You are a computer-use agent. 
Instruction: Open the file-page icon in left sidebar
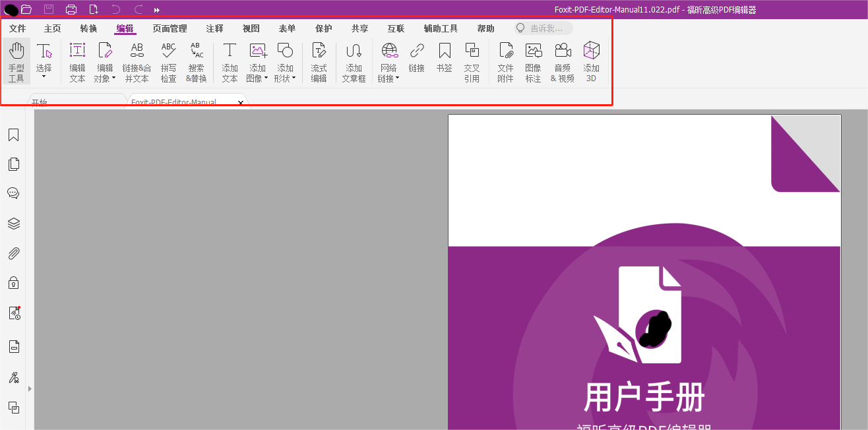[13, 346]
